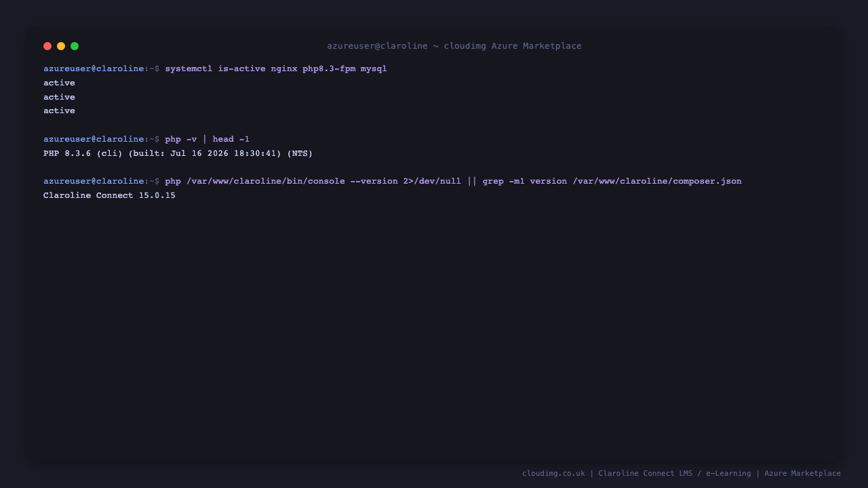This screenshot has width=868, height=488.
Task: Click the red close window dot
Action: click(47, 46)
